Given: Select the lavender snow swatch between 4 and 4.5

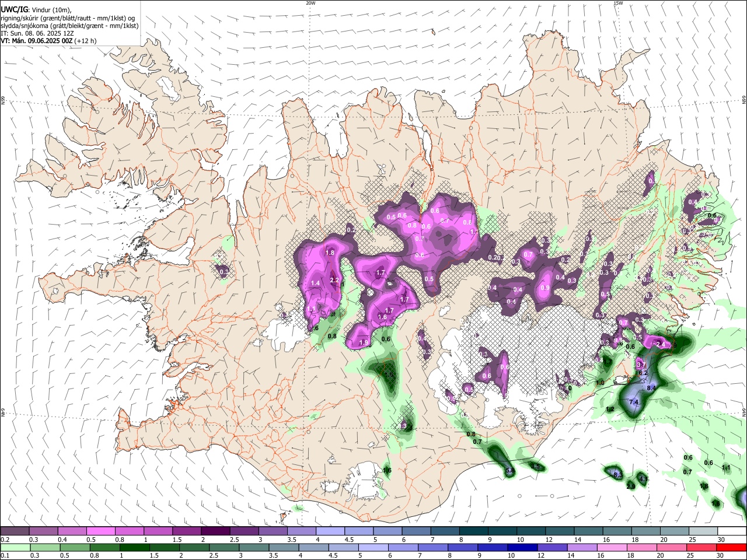Looking at the screenshot, I should [x=330, y=531].
